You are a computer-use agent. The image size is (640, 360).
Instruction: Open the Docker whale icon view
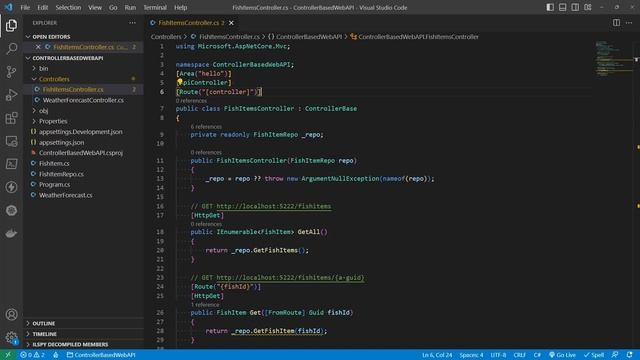(11, 233)
